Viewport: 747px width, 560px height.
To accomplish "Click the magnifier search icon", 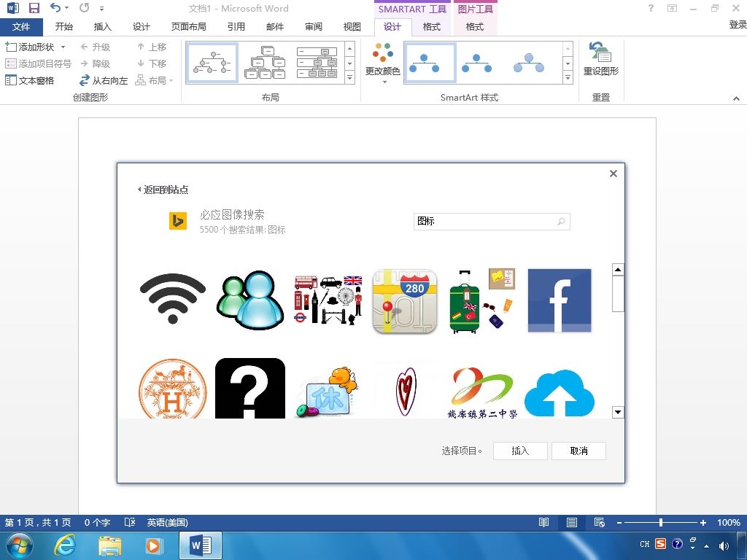I will click(561, 222).
